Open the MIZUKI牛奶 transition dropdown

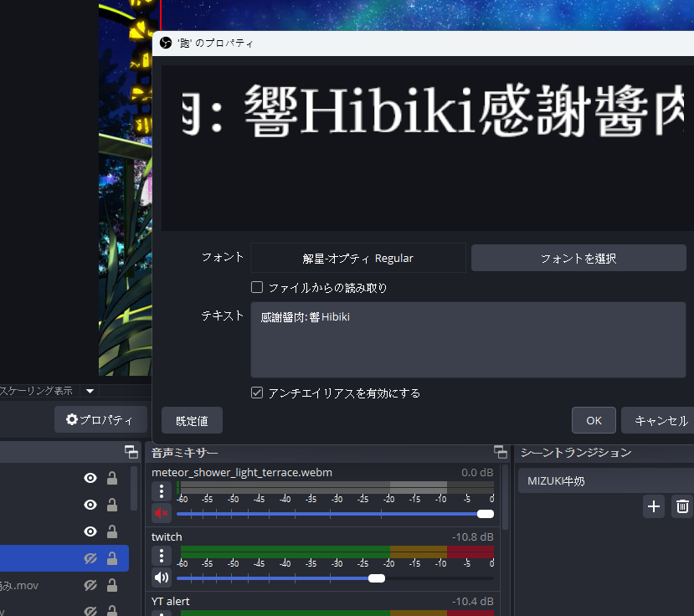tap(605, 481)
